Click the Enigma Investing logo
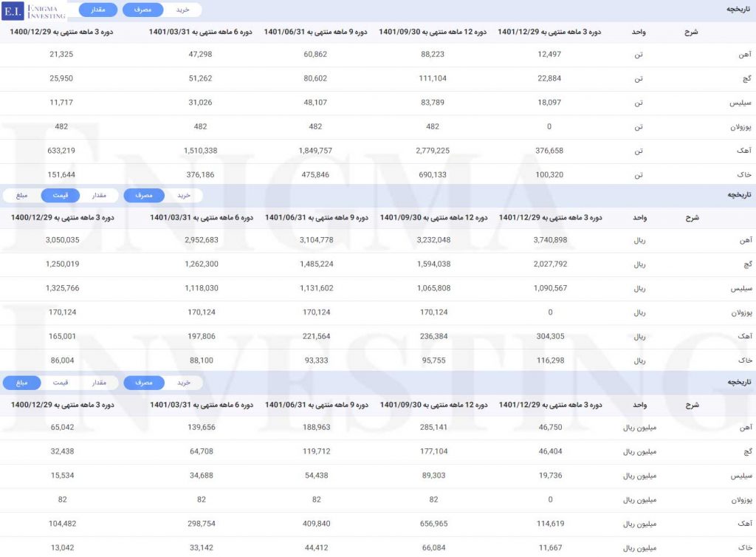 [35, 10]
